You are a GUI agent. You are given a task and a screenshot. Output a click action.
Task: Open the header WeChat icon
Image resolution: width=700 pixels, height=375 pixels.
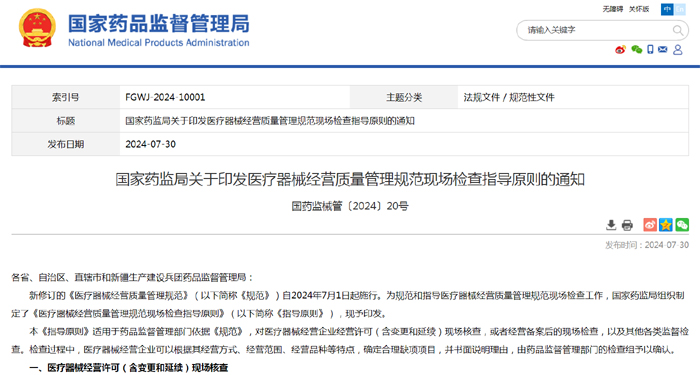(637, 50)
